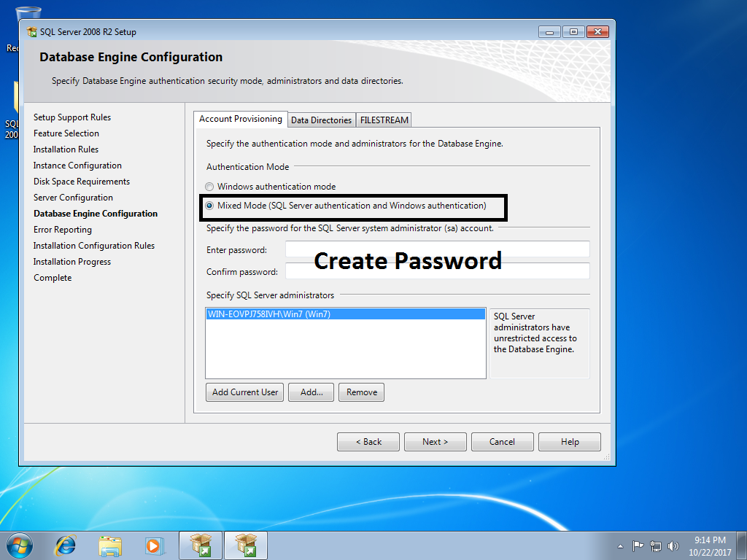The height and width of the screenshot is (560, 747).
Task: Open the Windows Start menu
Action: [x=20, y=545]
